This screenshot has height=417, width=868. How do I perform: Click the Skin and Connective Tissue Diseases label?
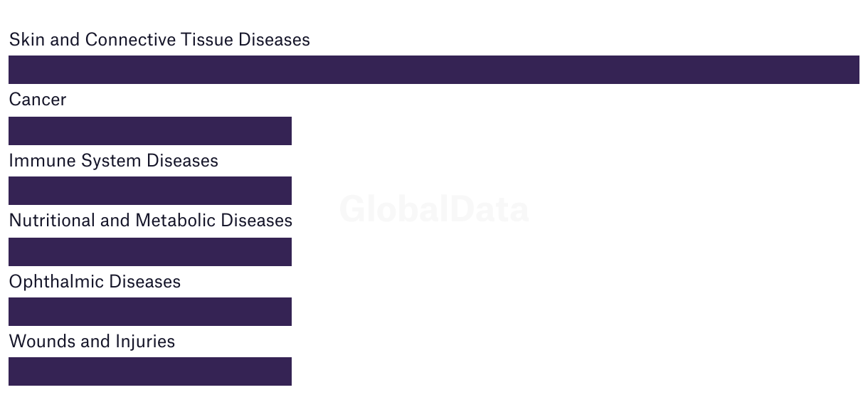coord(159,40)
